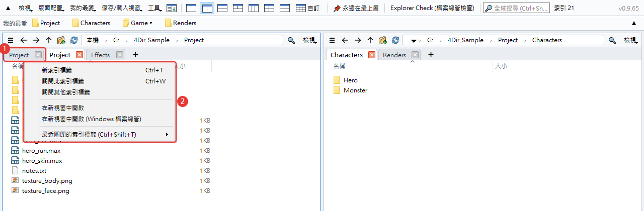Select the 2x2 four-pane grid layout icon
This screenshot has width=644, height=211.
[269, 8]
